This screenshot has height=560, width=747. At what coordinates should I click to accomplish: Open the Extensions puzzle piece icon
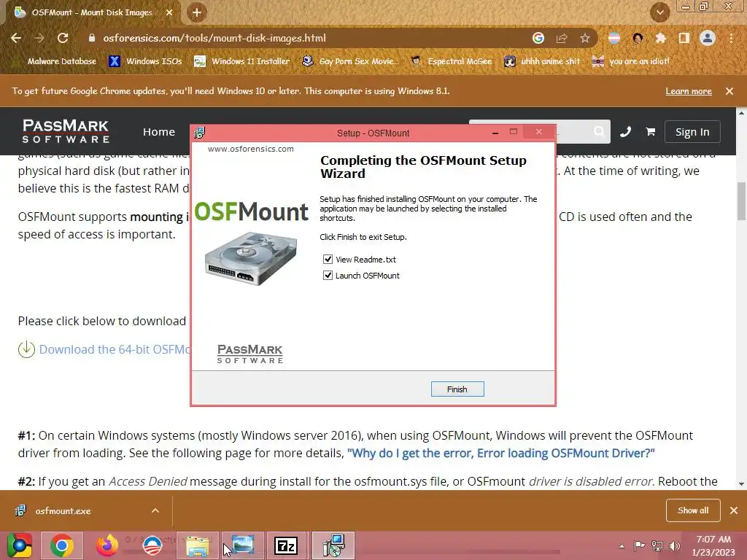[x=660, y=38]
